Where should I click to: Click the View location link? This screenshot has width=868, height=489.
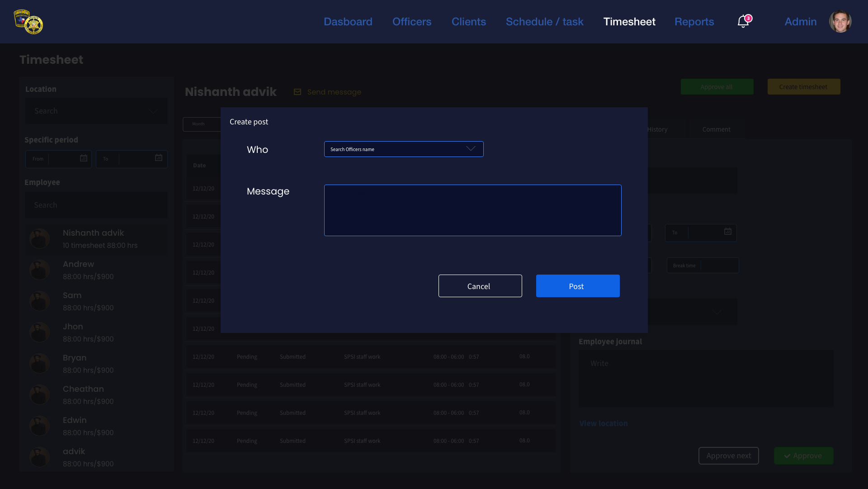tap(604, 423)
